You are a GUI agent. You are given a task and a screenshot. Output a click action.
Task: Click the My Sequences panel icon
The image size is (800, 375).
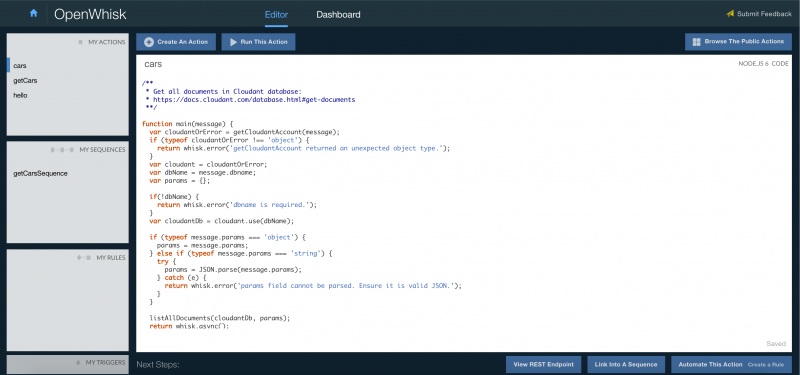(63, 150)
